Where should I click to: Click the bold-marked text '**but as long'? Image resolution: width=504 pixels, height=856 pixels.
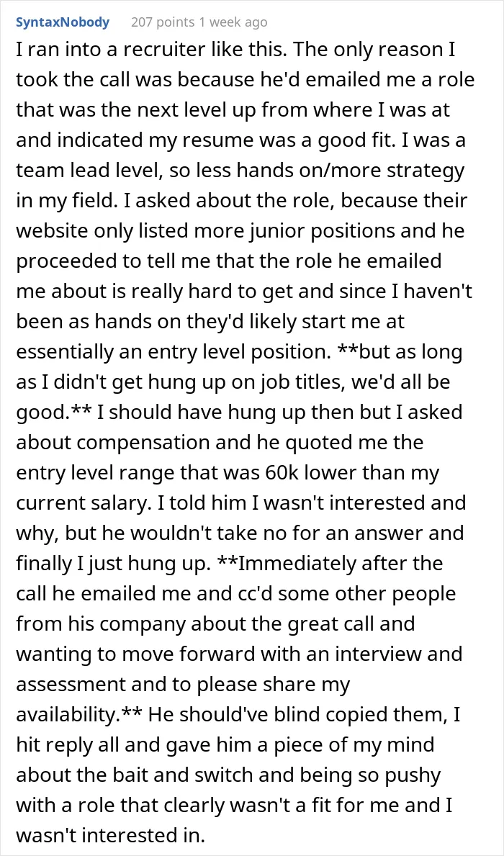pyautogui.click(x=399, y=351)
